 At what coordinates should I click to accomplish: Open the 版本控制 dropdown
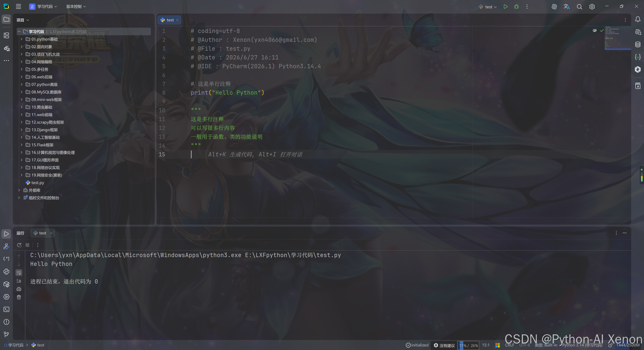click(x=76, y=7)
